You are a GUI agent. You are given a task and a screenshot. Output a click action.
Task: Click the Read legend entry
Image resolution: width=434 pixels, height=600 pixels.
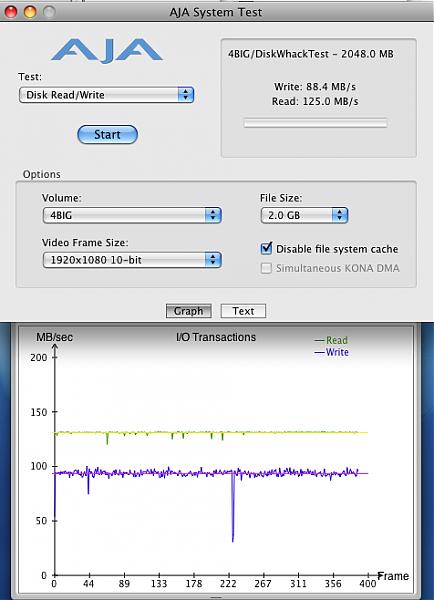point(331,340)
